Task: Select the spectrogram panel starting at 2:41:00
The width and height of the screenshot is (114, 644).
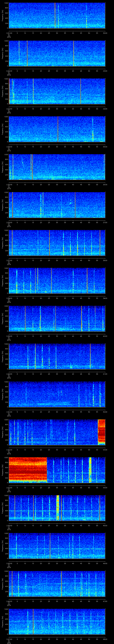Action: [57, 394]
